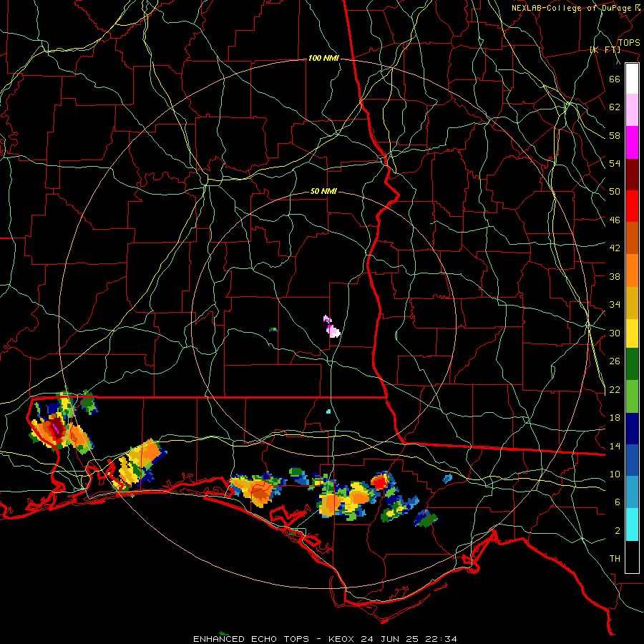Click the ENHANCED ECHO TOPS caption text
The image size is (644, 644).
tap(251, 639)
